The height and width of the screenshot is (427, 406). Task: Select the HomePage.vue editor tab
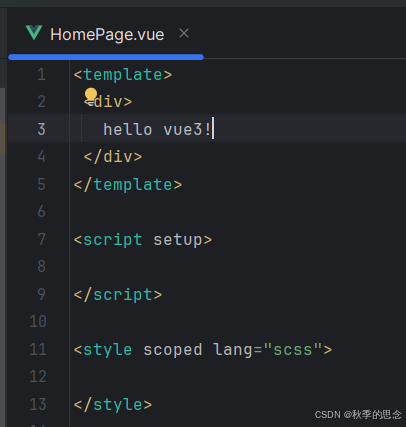[106, 34]
